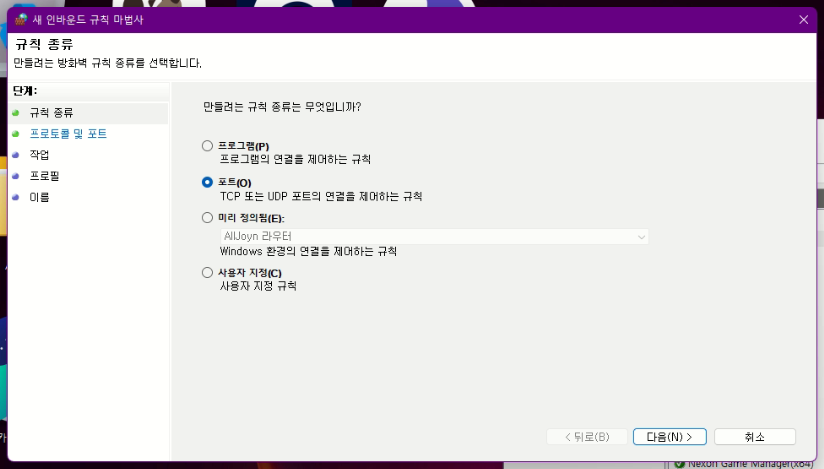Viewport: 824px width, 469px height.
Task: Select the 이름 step in sidebar
Action: coord(39,197)
